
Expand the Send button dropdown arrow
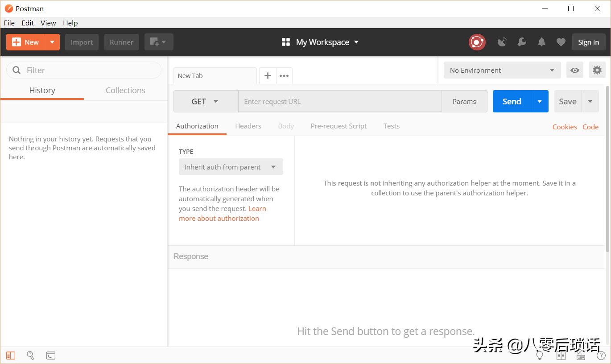pyautogui.click(x=540, y=101)
